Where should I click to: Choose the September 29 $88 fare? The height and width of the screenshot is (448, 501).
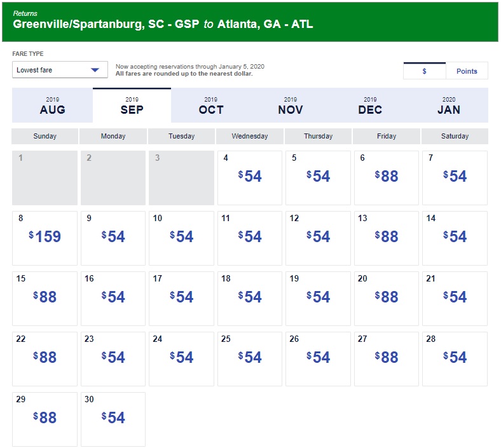45,419
